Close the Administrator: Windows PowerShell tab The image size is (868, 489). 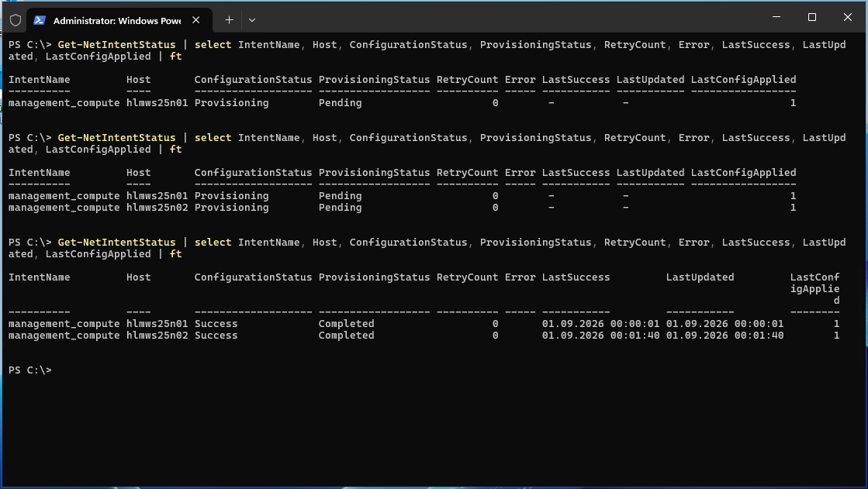(197, 20)
